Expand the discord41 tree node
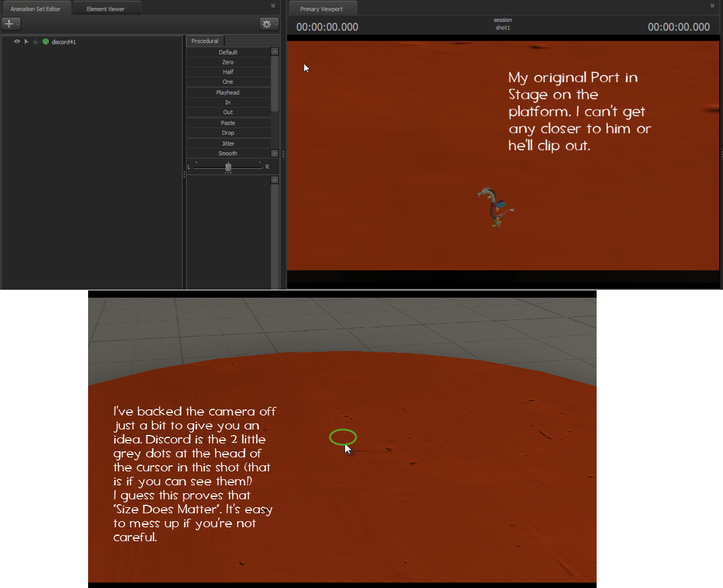 click(x=35, y=42)
